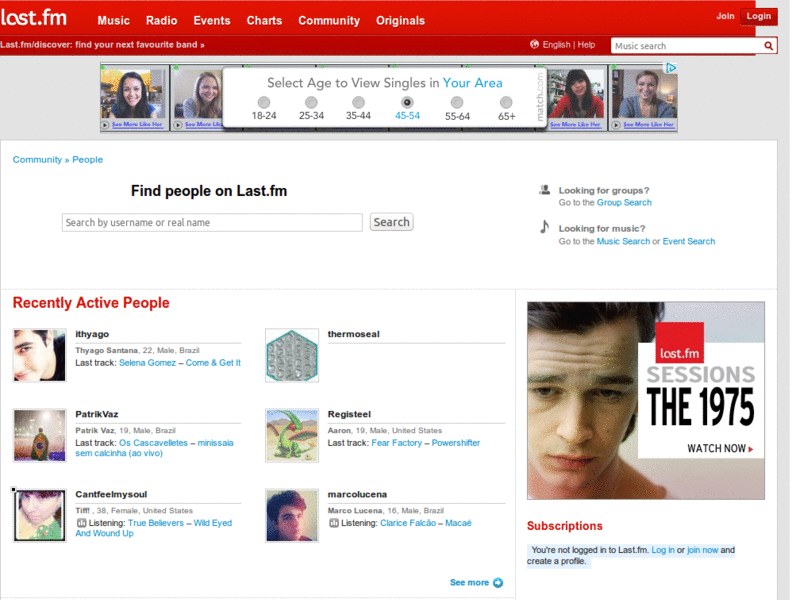This screenshot has width=800, height=600.
Task: Open the Os Cascavelletes artist link
Action: (x=154, y=443)
